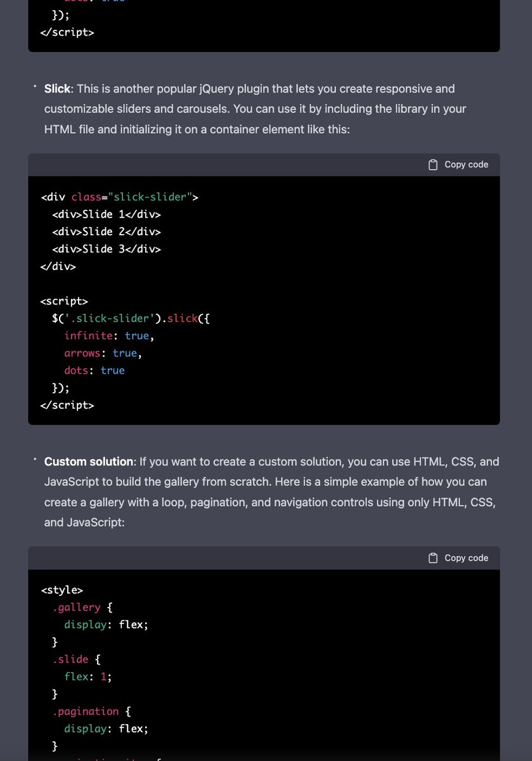
Task: Click the closing </div> code line
Action: [58, 266]
